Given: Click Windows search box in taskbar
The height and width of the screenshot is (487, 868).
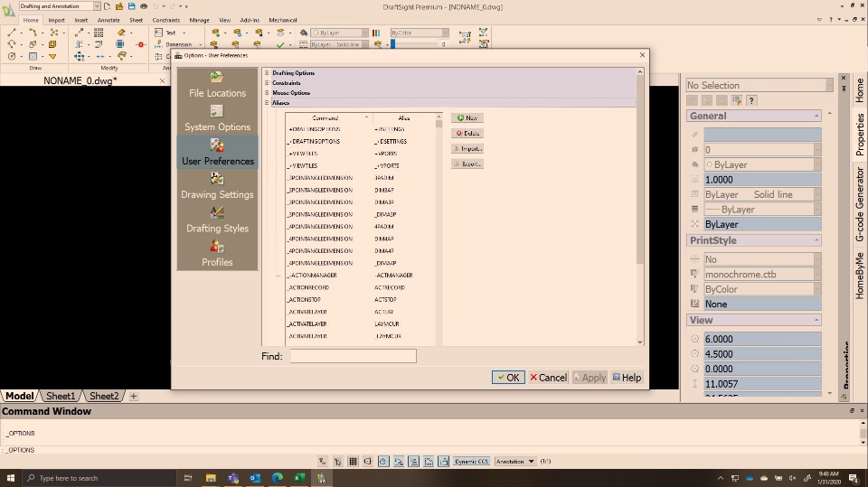Looking at the screenshot, I should (x=99, y=478).
